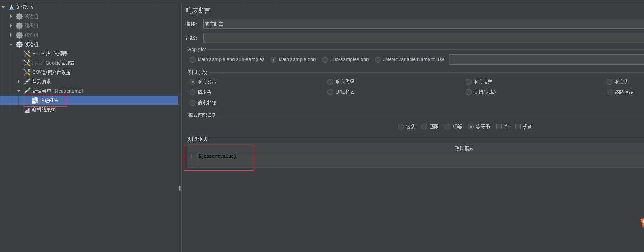Viewport: 644px width, 252px height.
Task: Select 请求头 test field
Action: click(x=192, y=92)
